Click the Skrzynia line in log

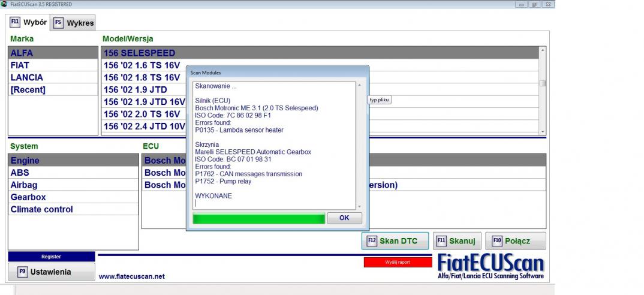[207, 145]
